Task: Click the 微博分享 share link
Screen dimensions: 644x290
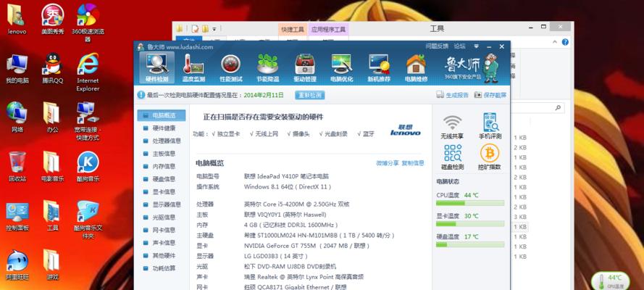Action: tap(388, 163)
